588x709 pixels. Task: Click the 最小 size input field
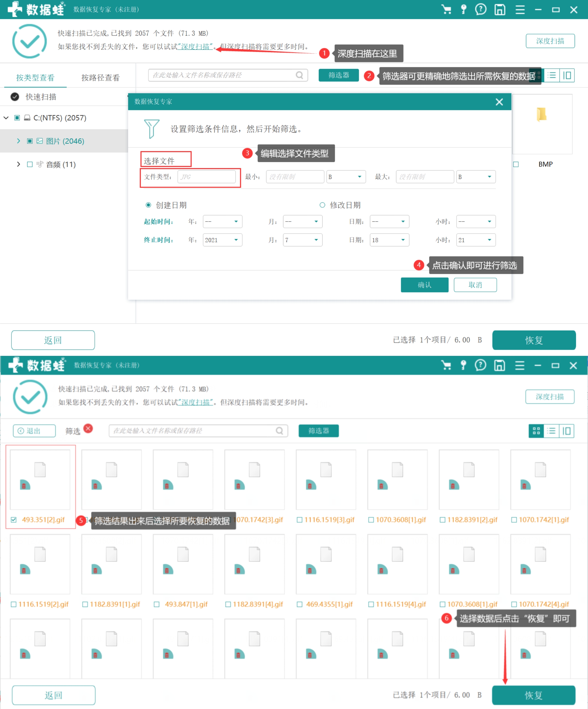click(295, 177)
